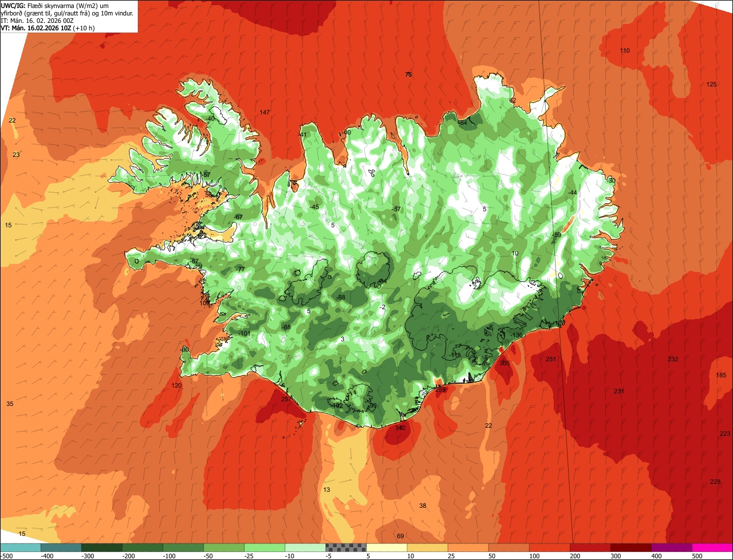Click the map value 23

(x=16, y=155)
